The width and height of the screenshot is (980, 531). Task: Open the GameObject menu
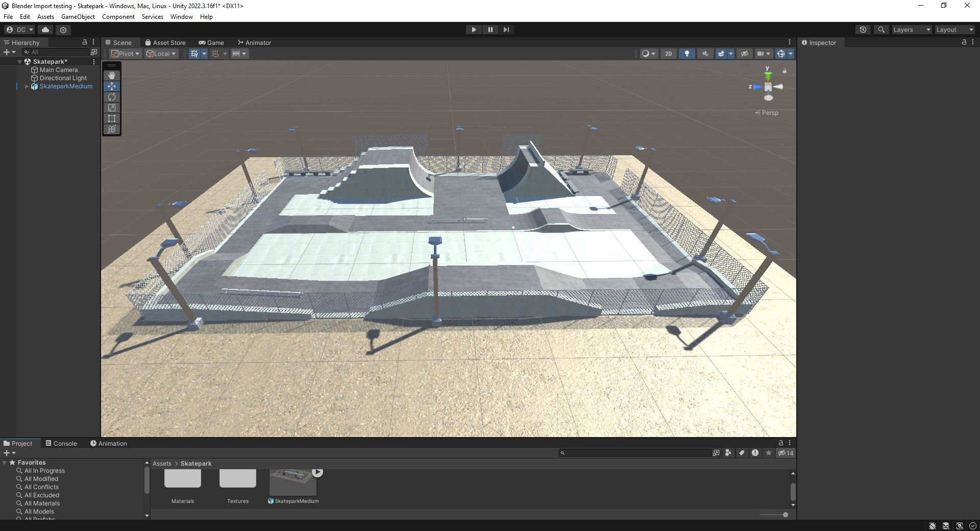(78, 17)
